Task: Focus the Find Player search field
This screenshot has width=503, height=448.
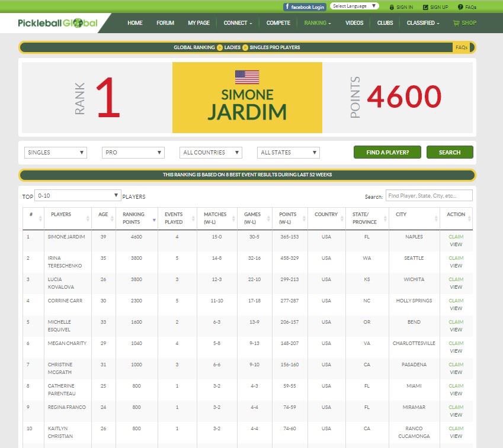Action: [429, 195]
